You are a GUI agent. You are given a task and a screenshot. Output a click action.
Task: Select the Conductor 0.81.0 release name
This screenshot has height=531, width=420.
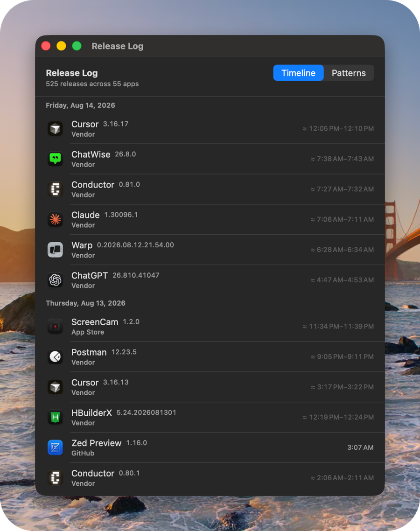click(x=93, y=185)
